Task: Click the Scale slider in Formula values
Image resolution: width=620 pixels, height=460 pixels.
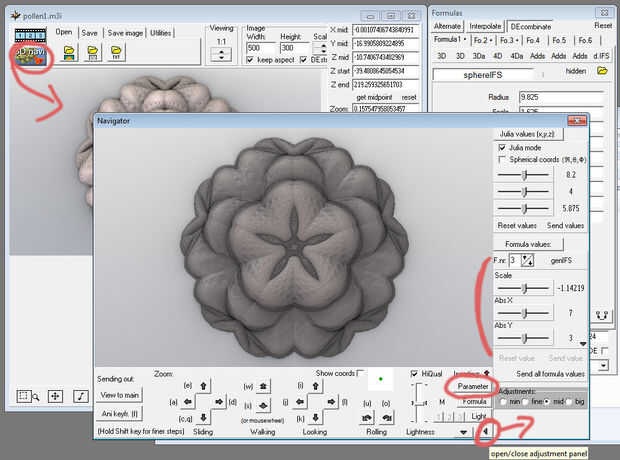Action: pos(523,288)
